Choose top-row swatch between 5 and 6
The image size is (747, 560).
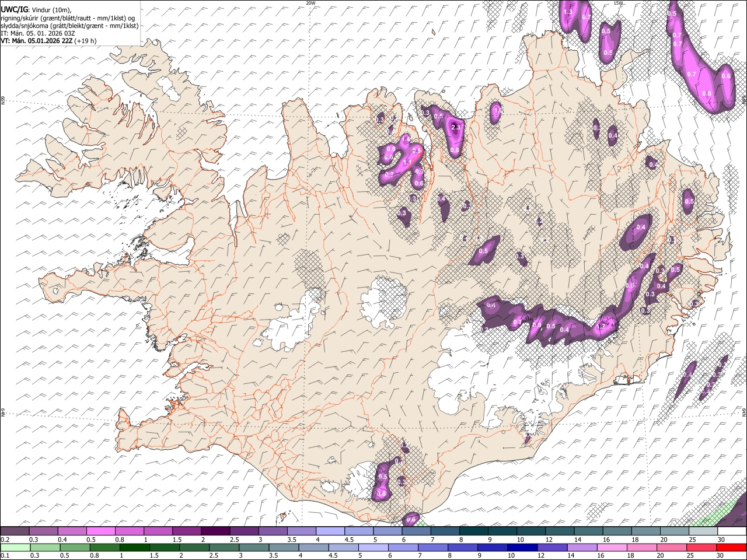pos(388,531)
